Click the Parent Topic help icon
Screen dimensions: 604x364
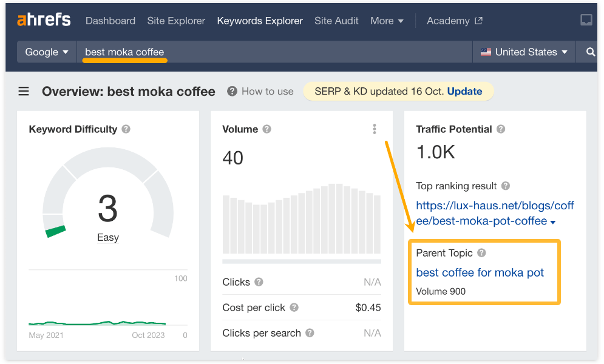tap(481, 253)
